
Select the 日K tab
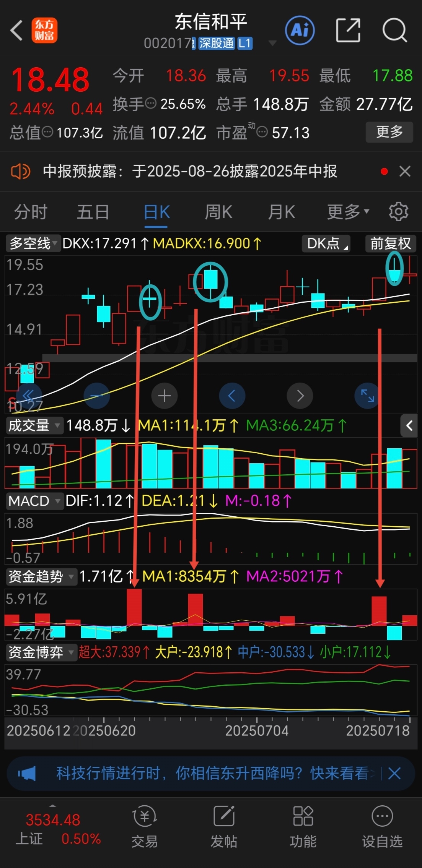coord(156,212)
